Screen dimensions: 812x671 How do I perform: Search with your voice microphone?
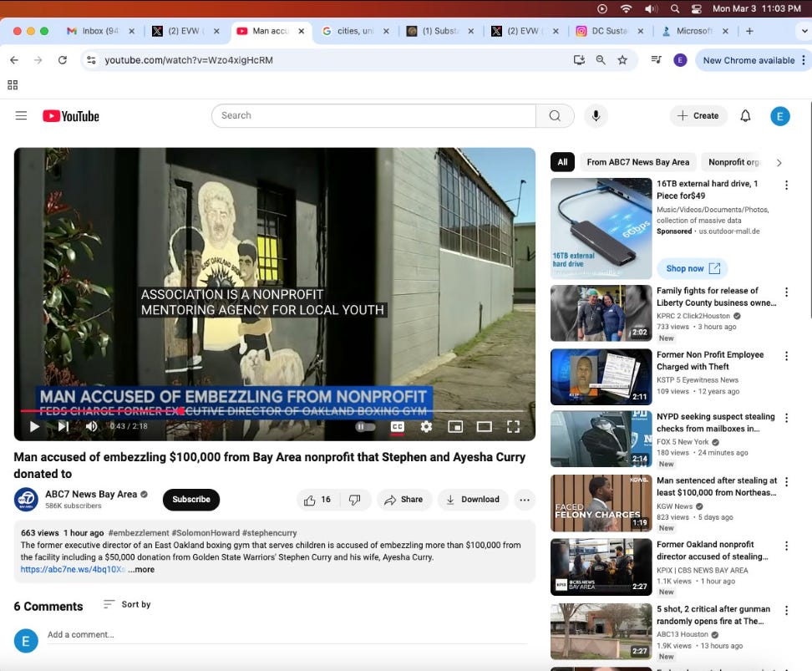(x=596, y=115)
